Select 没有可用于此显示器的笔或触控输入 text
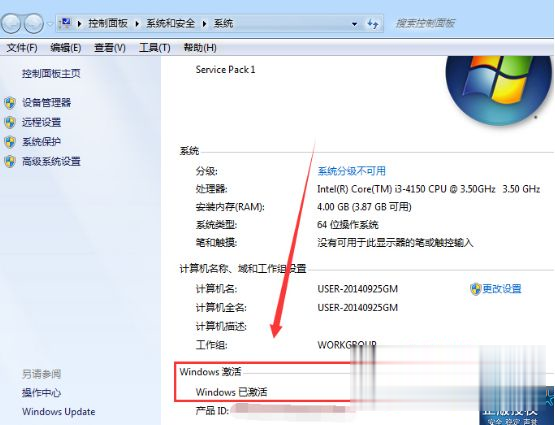The image size is (555, 425). (x=395, y=243)
